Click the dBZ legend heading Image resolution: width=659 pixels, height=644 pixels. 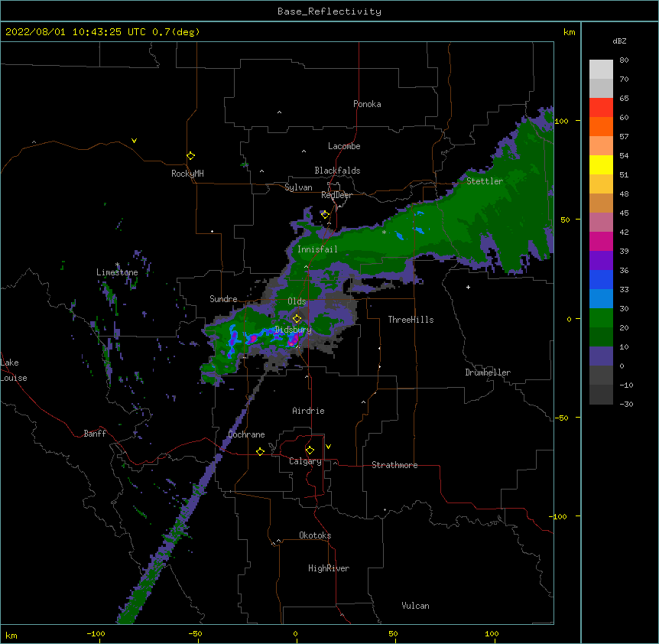pyautogui.click(x=619, y=41)
